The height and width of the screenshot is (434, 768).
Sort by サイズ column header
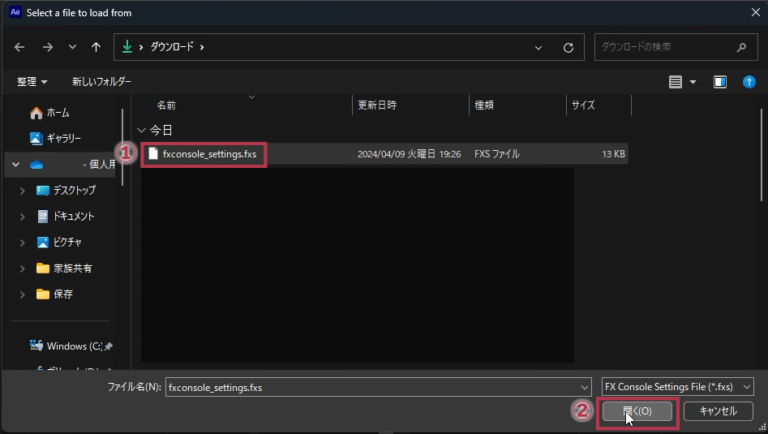click(583, 105)
